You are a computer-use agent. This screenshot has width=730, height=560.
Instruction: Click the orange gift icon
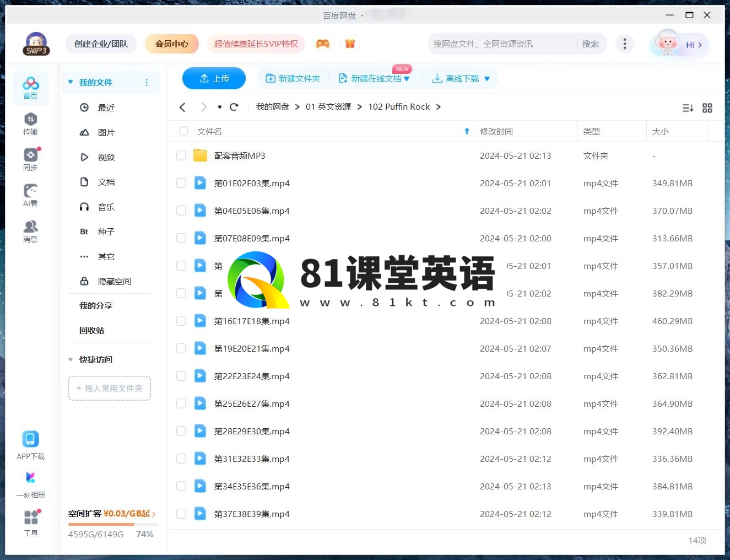point(349,44)
